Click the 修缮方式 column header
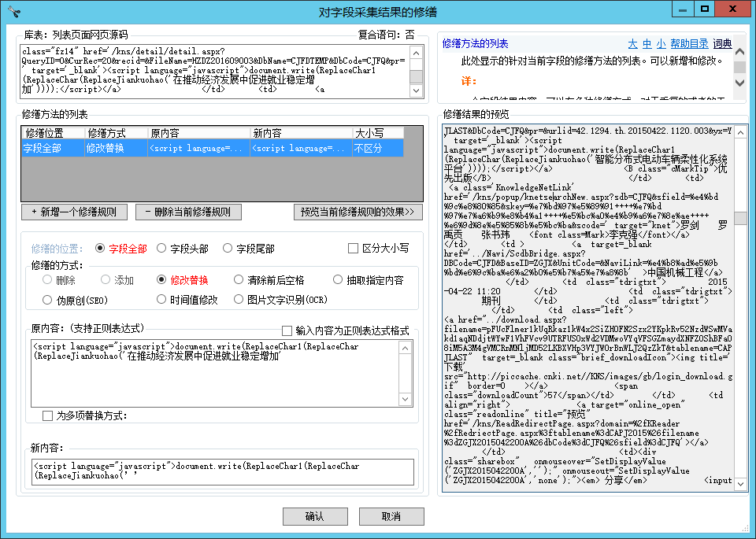Image resolution: width=756 pixels, height=539 pixels. click(117, 133)
